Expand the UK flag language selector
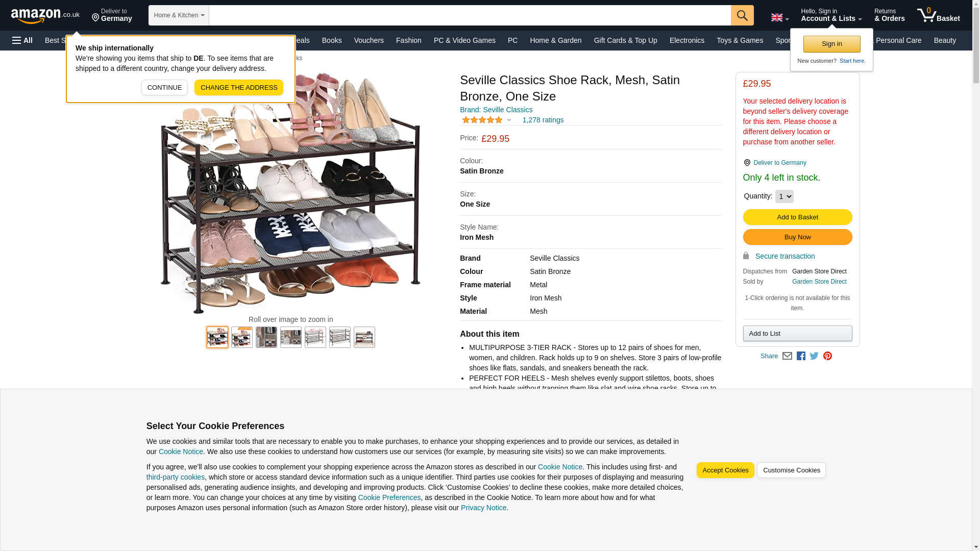980x551 pixels. click(x=780, y=17)
